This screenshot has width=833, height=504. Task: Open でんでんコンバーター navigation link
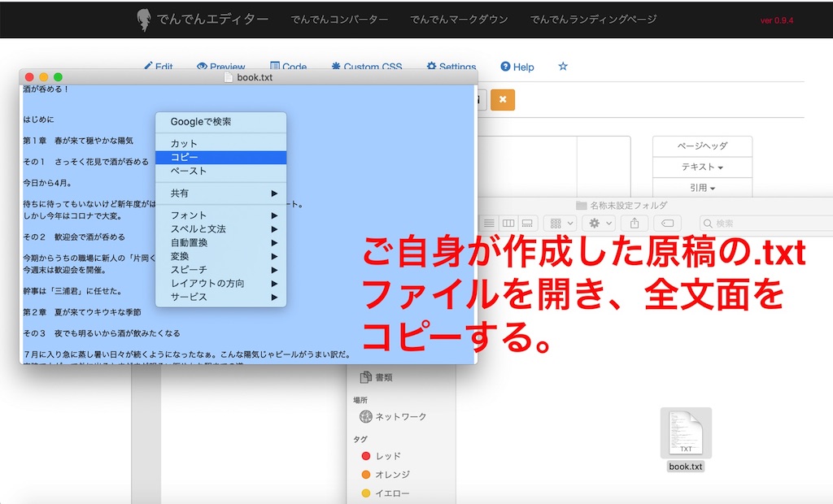pos(339,20)
